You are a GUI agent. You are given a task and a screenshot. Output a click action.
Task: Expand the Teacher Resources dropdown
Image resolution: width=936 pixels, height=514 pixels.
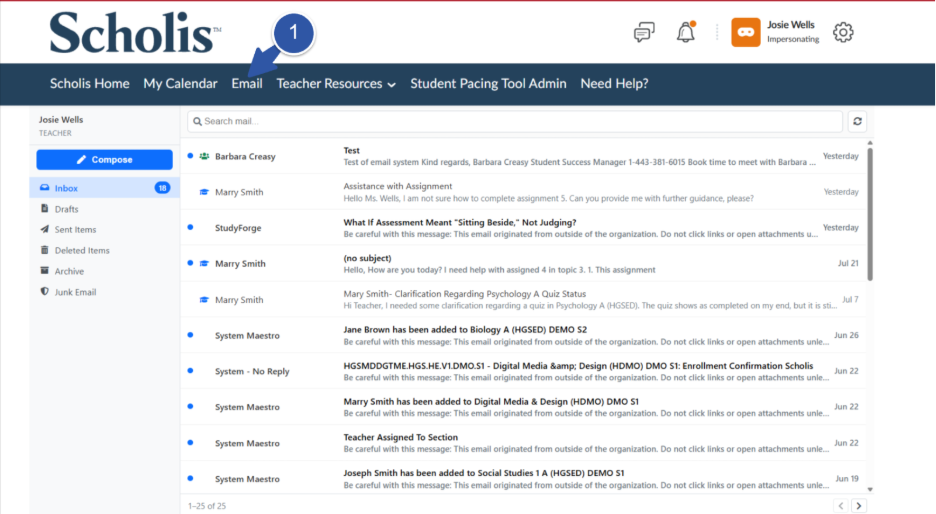335,84
